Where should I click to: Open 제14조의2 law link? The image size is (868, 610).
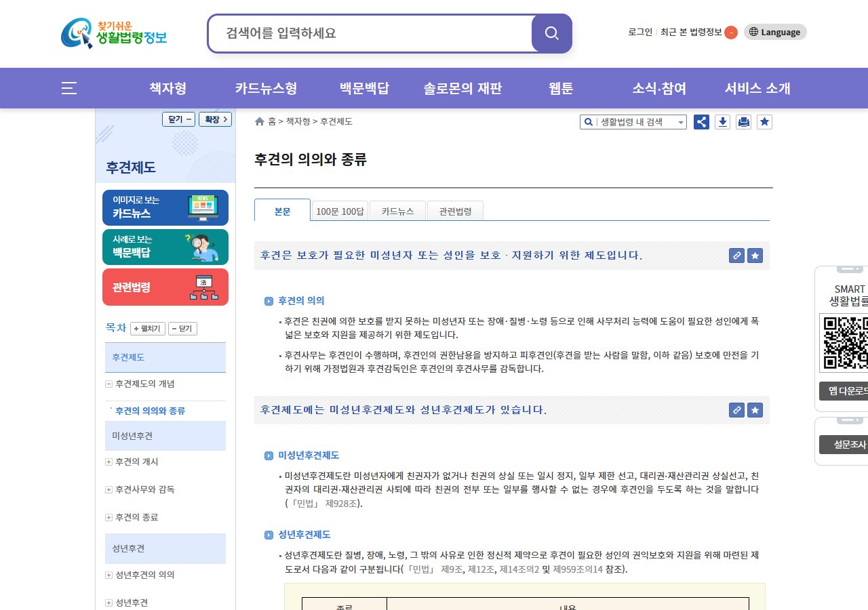pyautogui.click(x=519, y=569)
